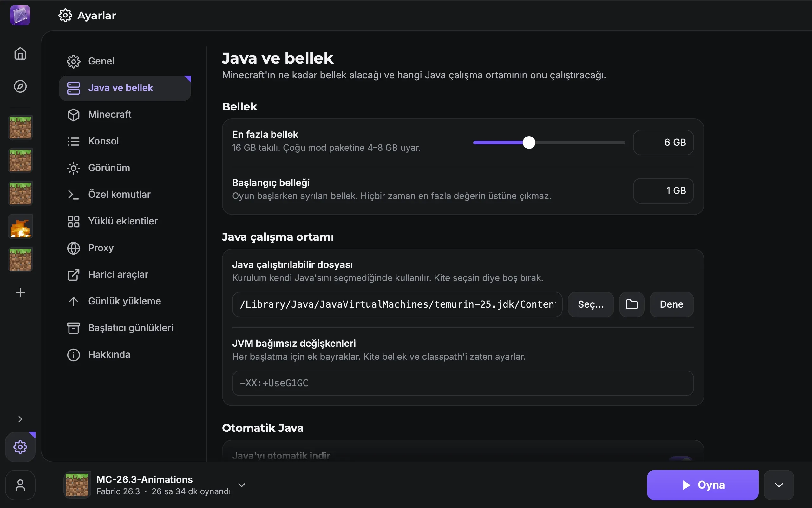
Task: Click the Java executable path field
Action: (397, 304)
